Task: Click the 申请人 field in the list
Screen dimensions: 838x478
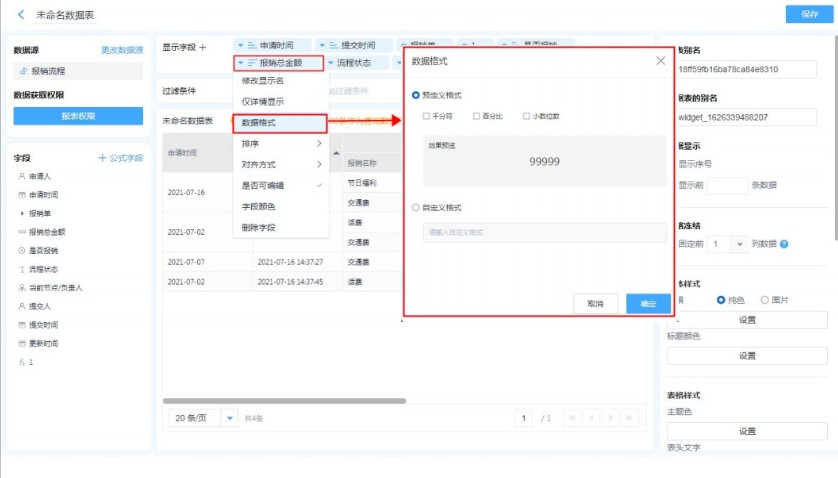Action: click(40, 175)
